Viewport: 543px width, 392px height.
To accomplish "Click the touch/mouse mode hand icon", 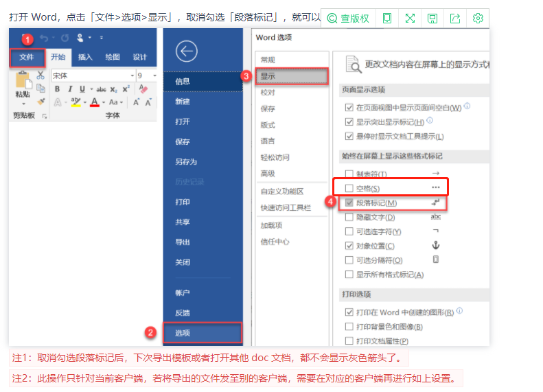I will tap(80, 38).
